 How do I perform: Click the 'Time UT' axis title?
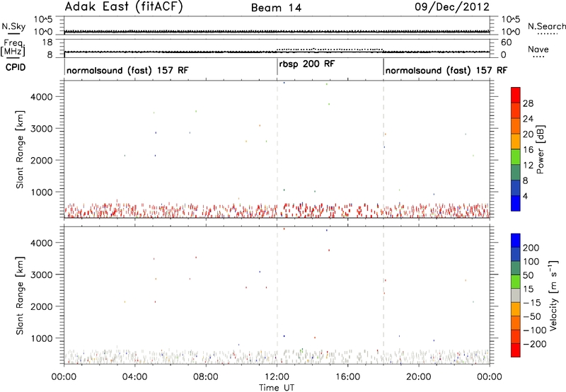(277, 388)
